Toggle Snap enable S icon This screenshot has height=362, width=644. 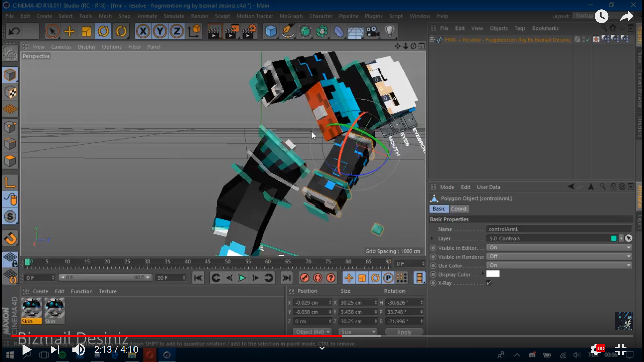click(10, 217)
